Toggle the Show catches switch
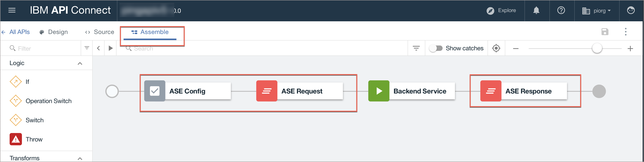Screen dimensions: 644x162 click(436, 48)
